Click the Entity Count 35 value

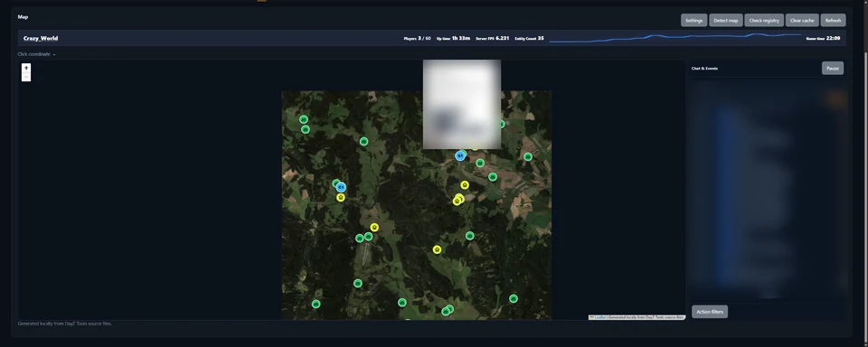[529, 38]
